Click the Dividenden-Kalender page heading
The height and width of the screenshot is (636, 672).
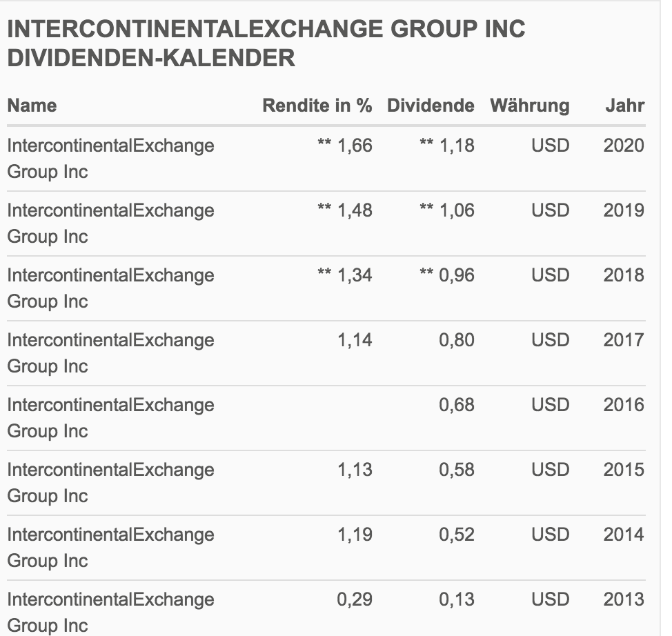[266, 43]
